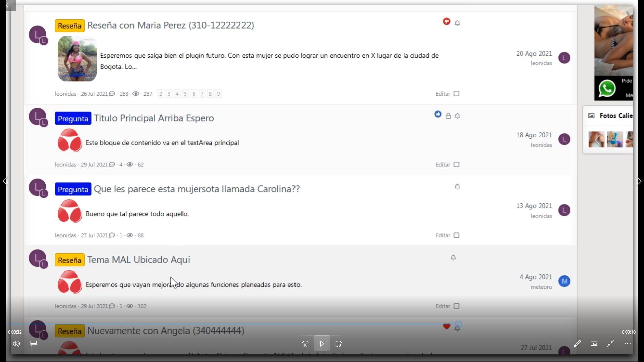
Task: Go to page 8 of Maria Perez thread
Action: point(210,94)
